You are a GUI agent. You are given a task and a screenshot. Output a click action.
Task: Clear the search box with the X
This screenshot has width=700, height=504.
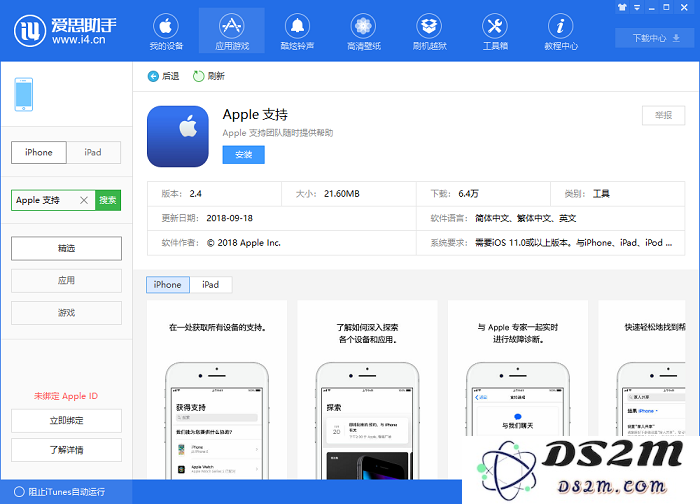84,200
